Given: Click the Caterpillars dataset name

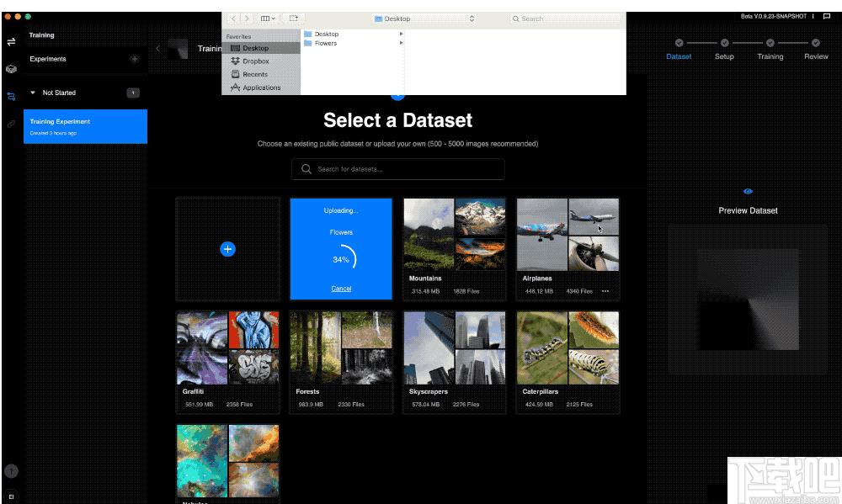Looking at the screenshot, I should [541, 392].
